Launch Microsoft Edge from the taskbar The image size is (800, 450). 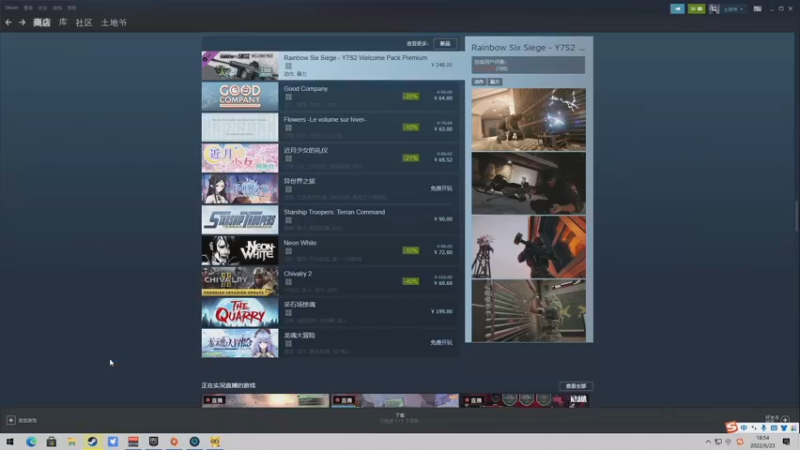tap(31, 441)
